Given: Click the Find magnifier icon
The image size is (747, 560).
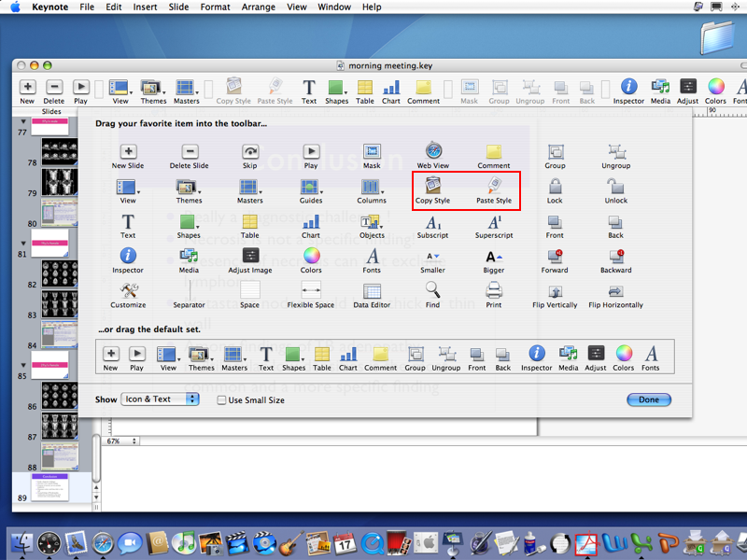Looking at the screenshot, I should 432,290.
